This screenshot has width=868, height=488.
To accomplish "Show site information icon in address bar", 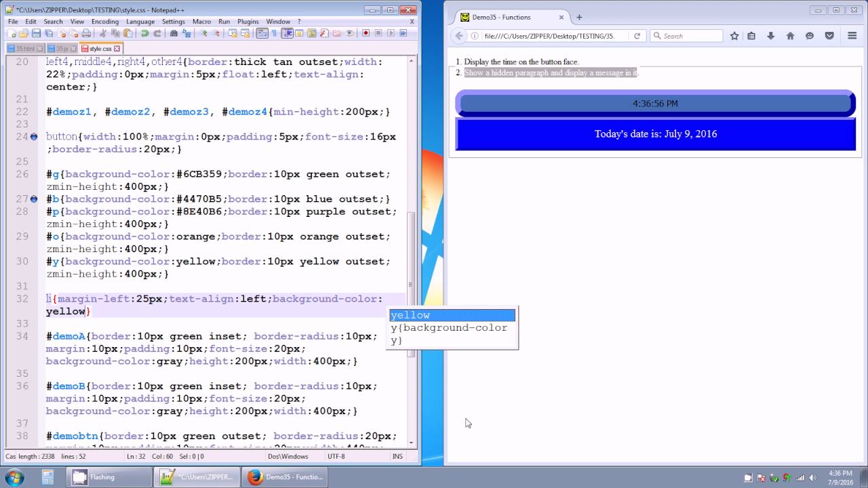I will [474, 36].
